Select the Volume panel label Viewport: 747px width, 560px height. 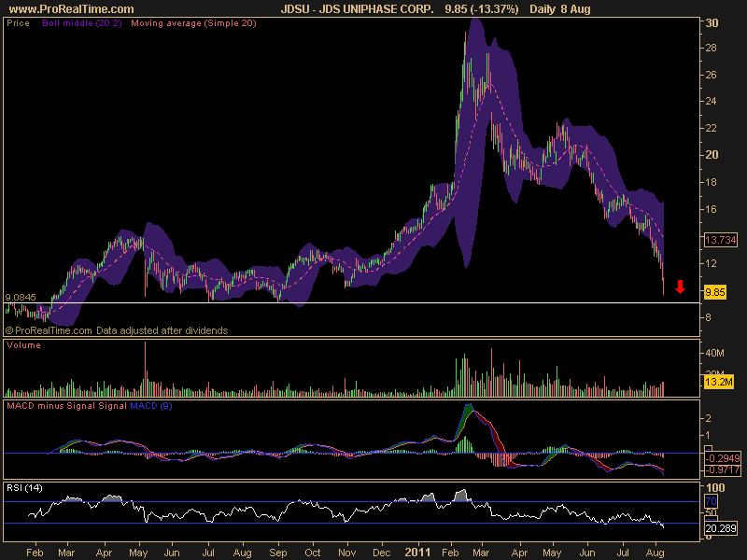click(23, 345)
